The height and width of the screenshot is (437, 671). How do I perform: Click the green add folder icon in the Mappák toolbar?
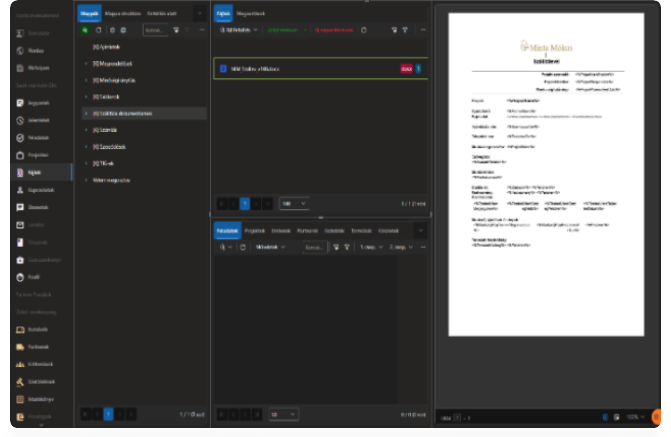tap(85, 30)
